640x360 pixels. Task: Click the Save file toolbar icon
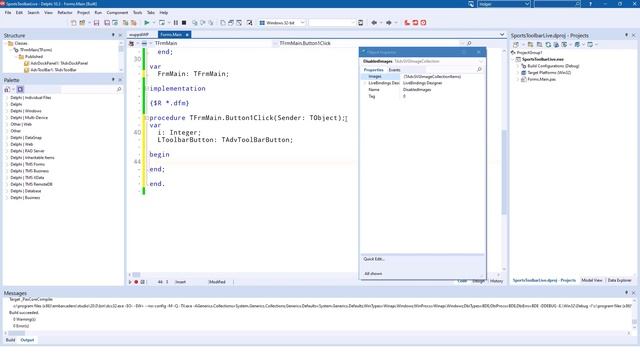[96, 23]
